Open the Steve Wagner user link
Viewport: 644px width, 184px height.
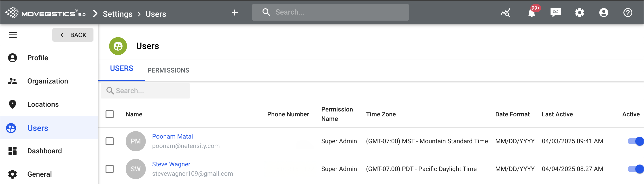(171, 164)
